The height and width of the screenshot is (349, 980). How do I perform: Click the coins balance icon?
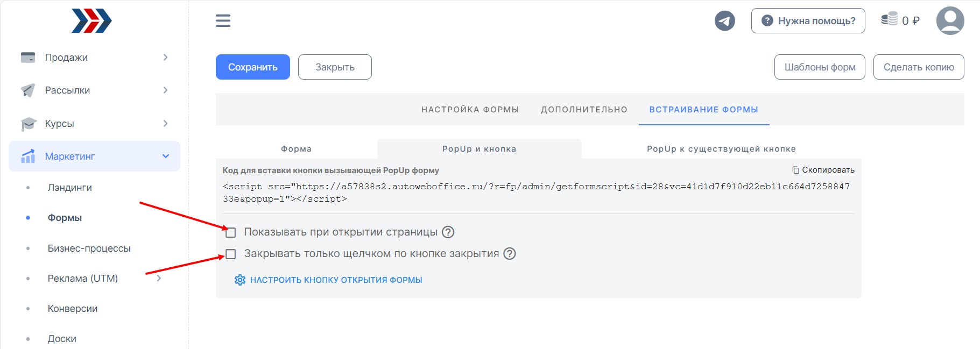click(x=889, y=19)
